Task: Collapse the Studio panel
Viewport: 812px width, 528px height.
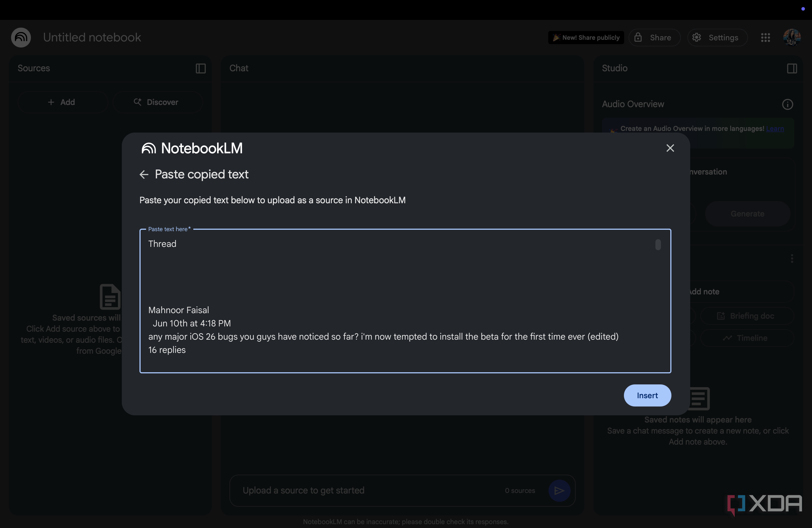Action: 792,68
